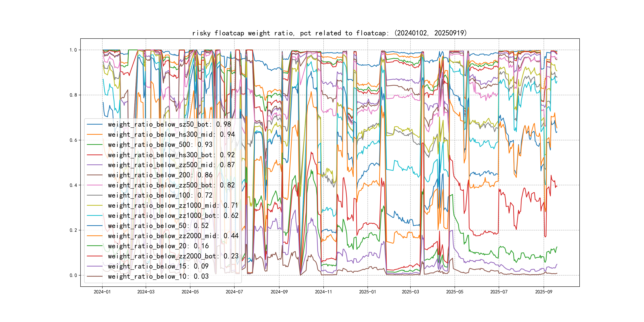The width and height of the screenshot is (644, 322).
Task: Select legend line swatch for weight_ratio_below_zz1000_bot
Action: pyautogui.click(x=95, y=216)
